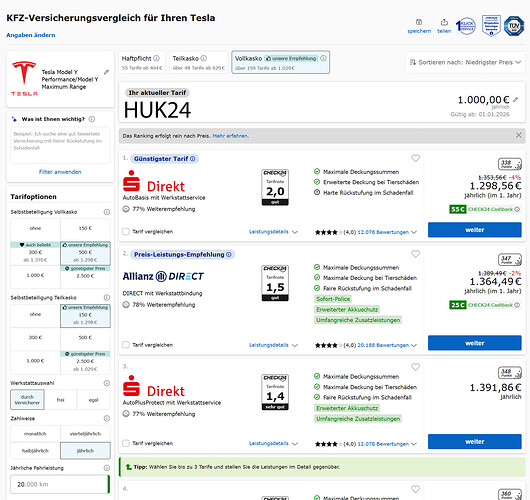Click weiter for the 1.298,56 € tariff
Viewport: 530px width, 500px height.
tap(475, 230)
